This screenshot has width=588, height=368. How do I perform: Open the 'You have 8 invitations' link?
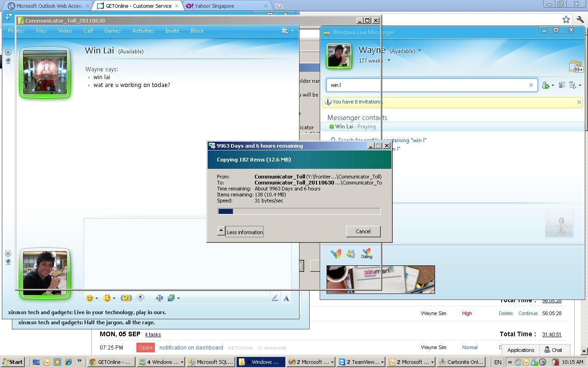point(357,102)
